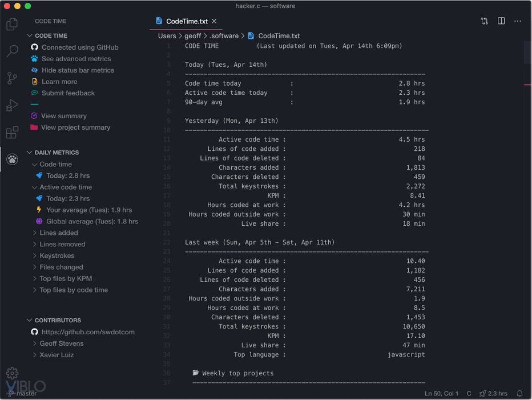Click the View summary link
The image size is (532, 400).
63,116
